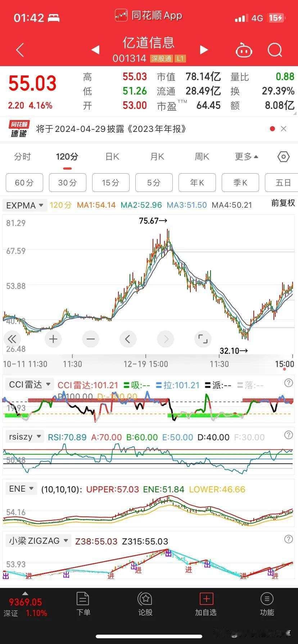
Task: Choose the 季K period button
Action: 240,183
